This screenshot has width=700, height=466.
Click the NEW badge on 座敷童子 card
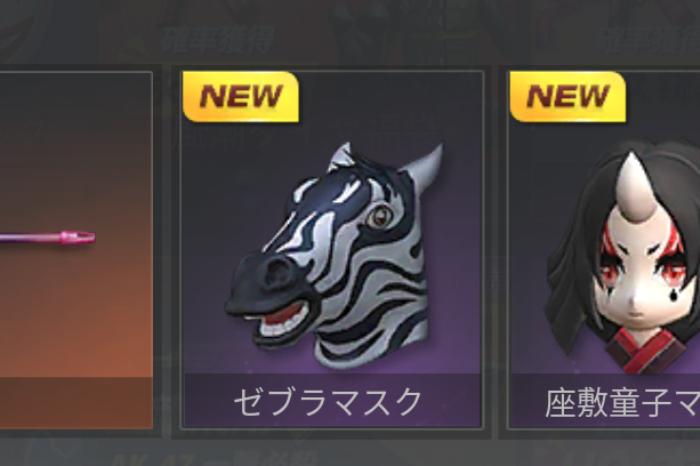pos(568,96)
